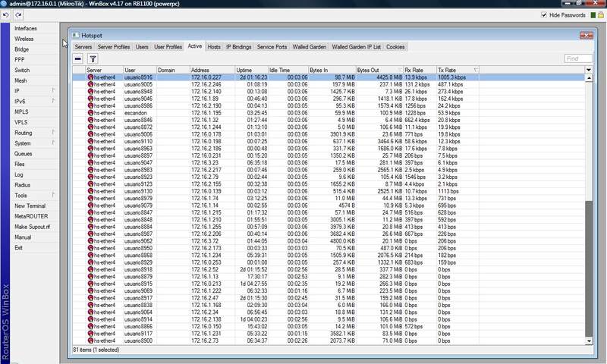Image resolution: width=607 pixels, height=364 pixels.
Task: Toggle the Hide Passwords checkbox
Action: [x=544, y=15]
